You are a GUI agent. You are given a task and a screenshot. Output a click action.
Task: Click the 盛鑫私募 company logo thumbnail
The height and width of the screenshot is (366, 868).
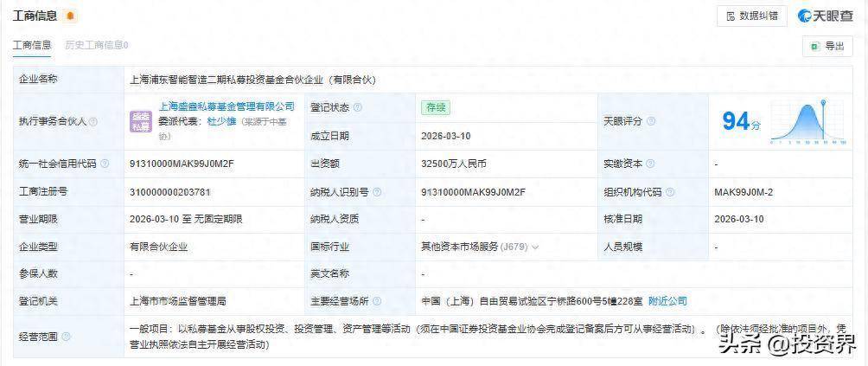(141, 121)
